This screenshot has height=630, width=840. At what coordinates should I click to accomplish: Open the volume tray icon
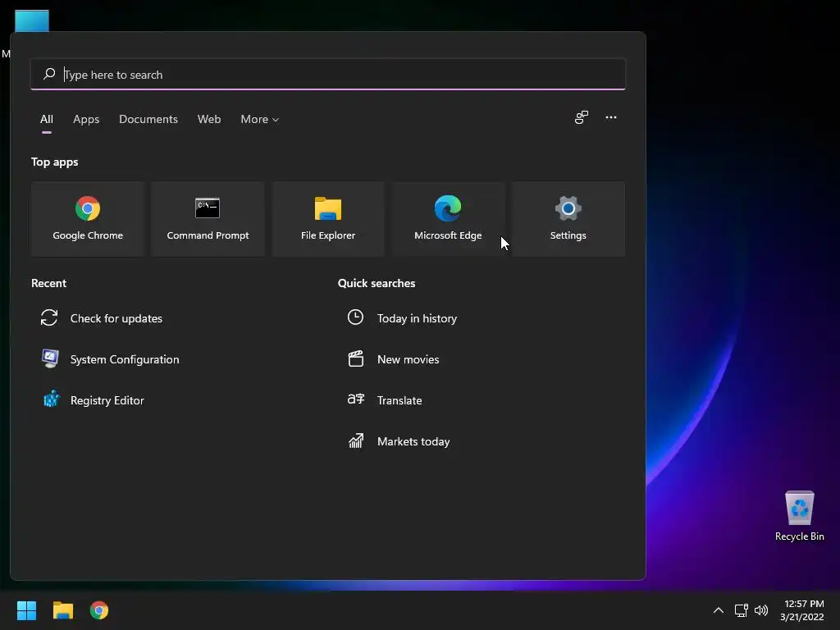(x=760, y=610)
